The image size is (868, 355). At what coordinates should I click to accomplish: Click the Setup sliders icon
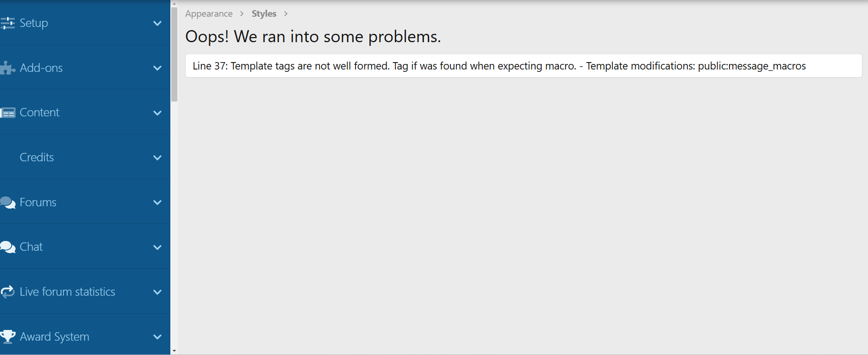click(8, 23)
